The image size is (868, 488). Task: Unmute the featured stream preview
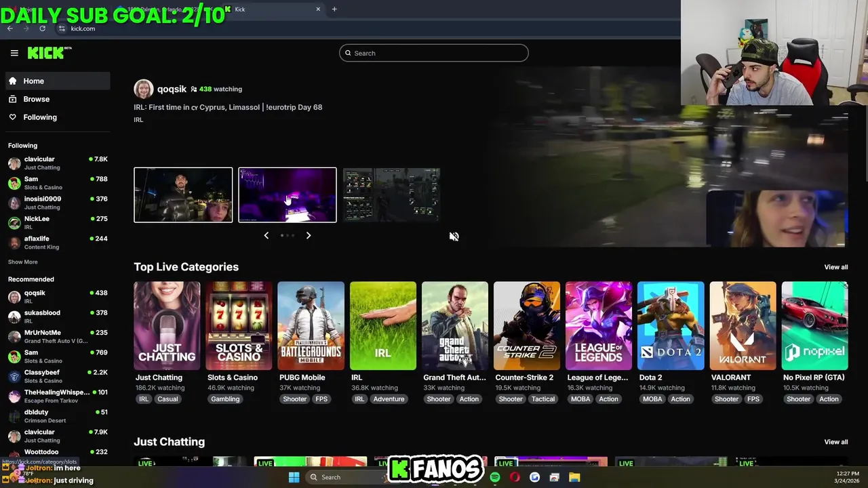[454, 237]
